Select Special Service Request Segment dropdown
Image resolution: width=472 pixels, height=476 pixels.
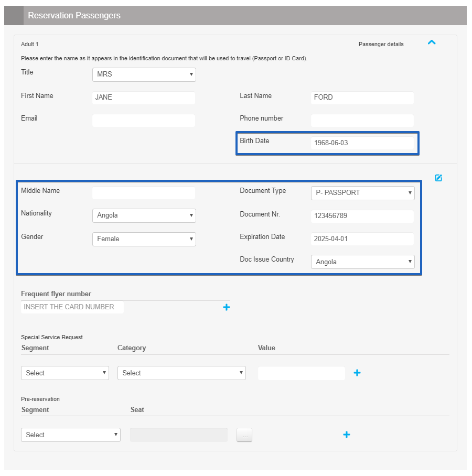pos(65,373)
